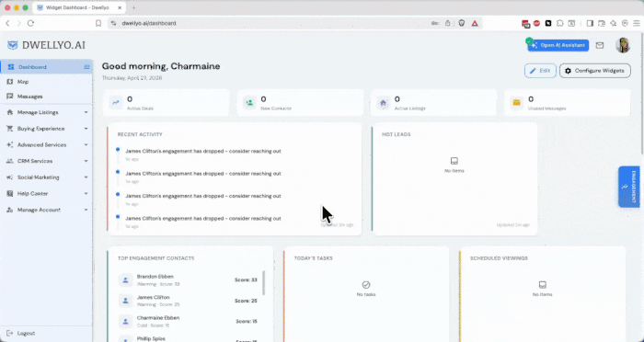This screenshot has width=644, height=342.
Task: Expand the Help Center menu arrow
Action: pyautogui.click(x=86, y=193)
